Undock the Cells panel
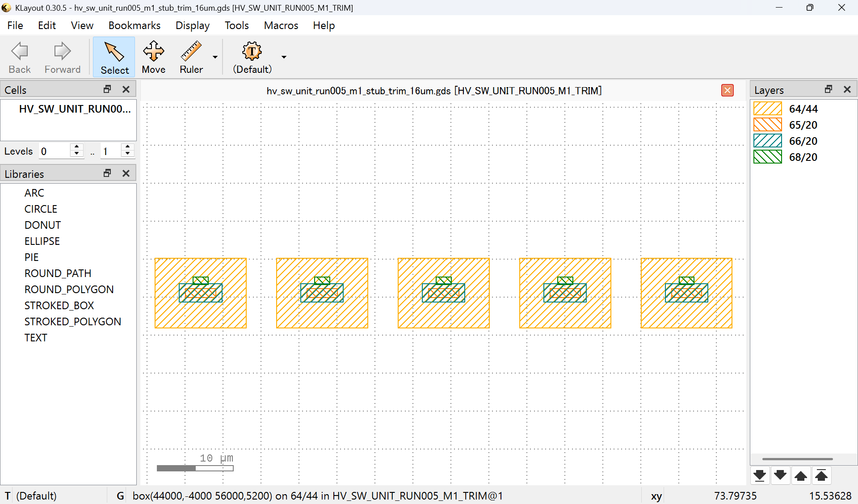858x504 pixels. (107, 89)
